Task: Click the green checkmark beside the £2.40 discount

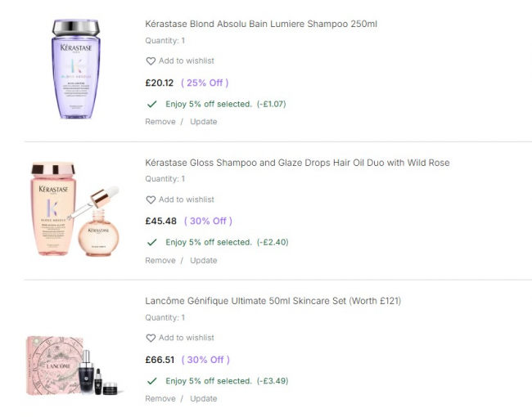Action: 151,242
